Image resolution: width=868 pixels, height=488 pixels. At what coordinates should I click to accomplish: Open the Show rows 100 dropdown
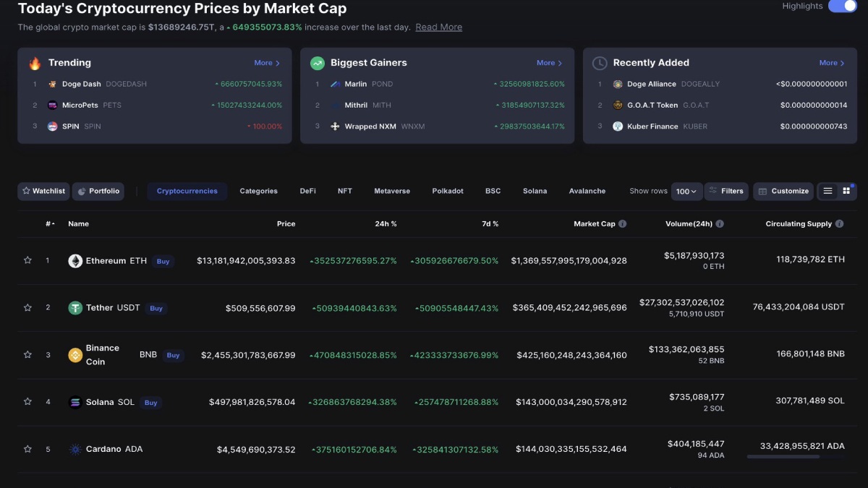(686, 191)
